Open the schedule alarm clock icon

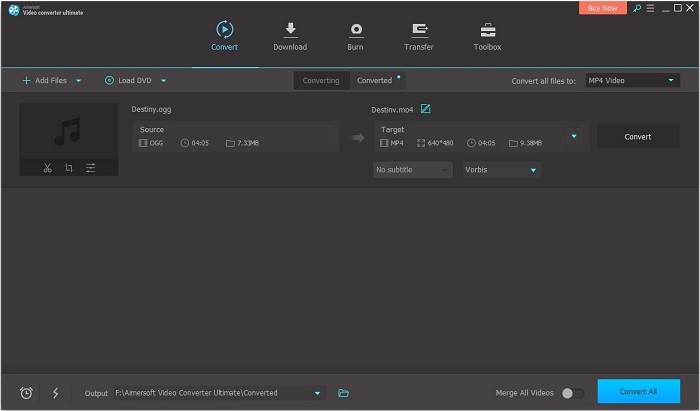pos(26,393)
